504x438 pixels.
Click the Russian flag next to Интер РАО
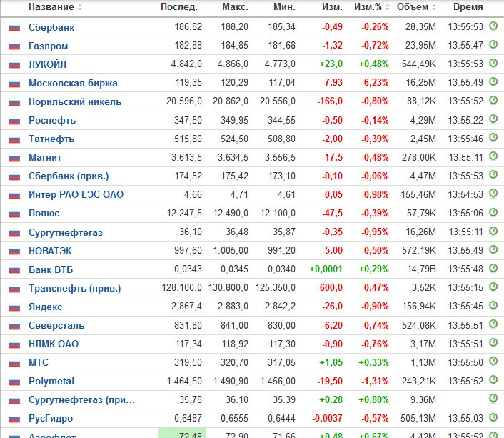(x=14, y=196)
